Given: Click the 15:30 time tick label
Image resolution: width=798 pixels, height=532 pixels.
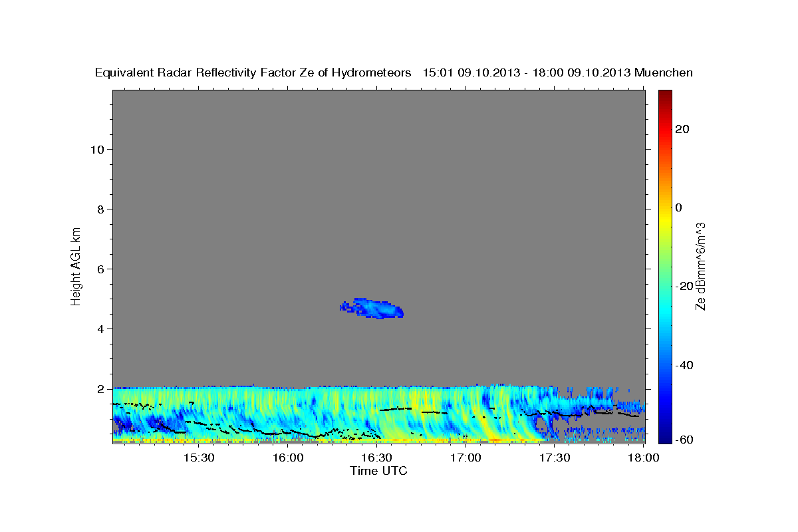Looking at the screenshot, I should point(199,458).
